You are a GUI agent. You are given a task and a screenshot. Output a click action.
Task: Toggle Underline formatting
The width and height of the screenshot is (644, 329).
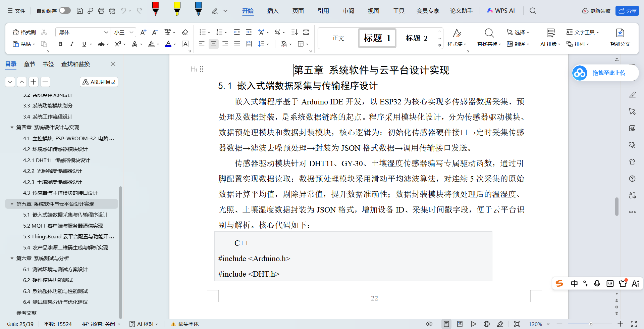84,44
